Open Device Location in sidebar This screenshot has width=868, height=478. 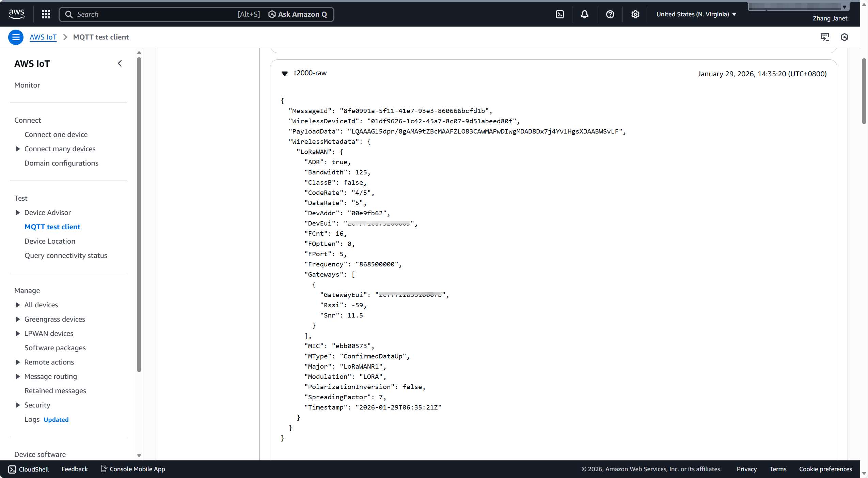click(x=50, y=241)
